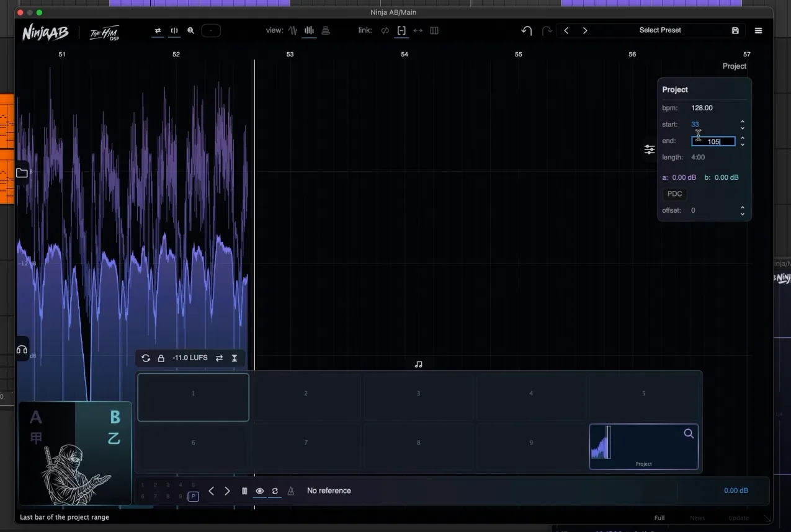Open the hamburger menu in top-right
The width and height of the screenshot is (791, 532).
[x=758, y=30]
